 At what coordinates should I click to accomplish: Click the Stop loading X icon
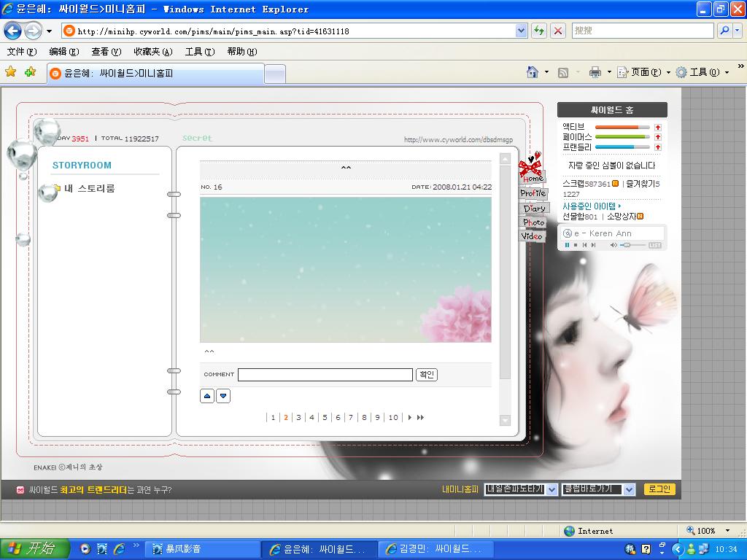pos(558,31)
